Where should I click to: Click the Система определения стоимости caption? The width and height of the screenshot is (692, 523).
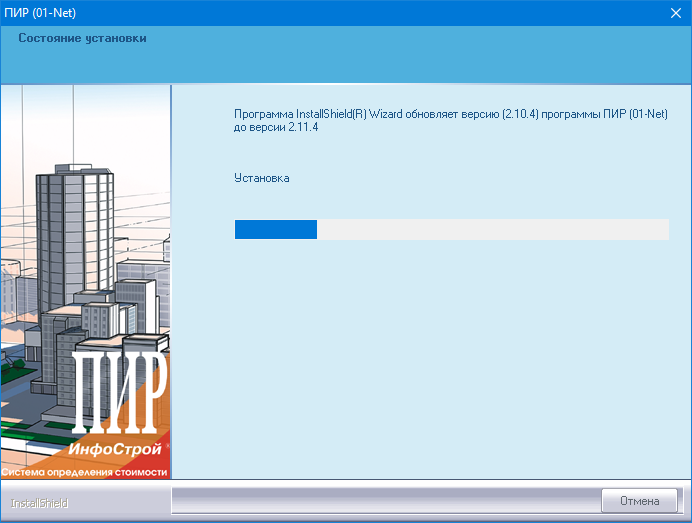pos(84,472)
